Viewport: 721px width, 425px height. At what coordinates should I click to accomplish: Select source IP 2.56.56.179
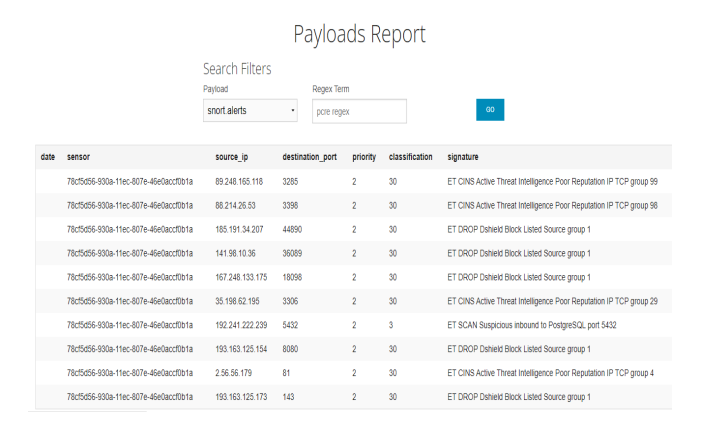[233, 373]
